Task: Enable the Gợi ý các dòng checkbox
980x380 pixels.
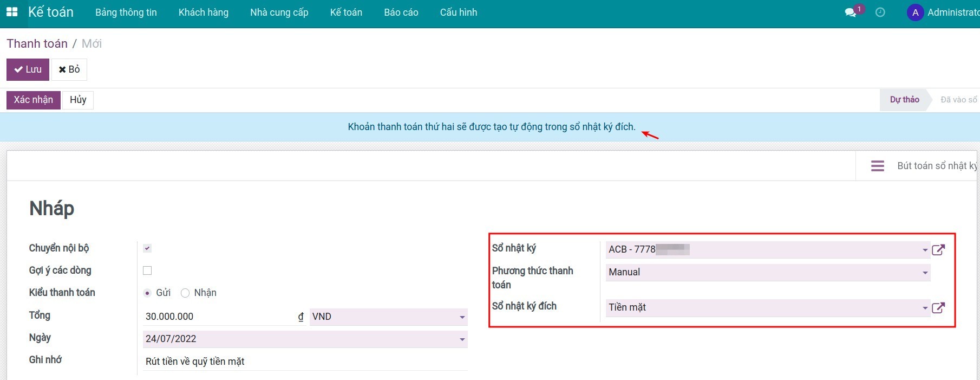Action: click(147, 270)
